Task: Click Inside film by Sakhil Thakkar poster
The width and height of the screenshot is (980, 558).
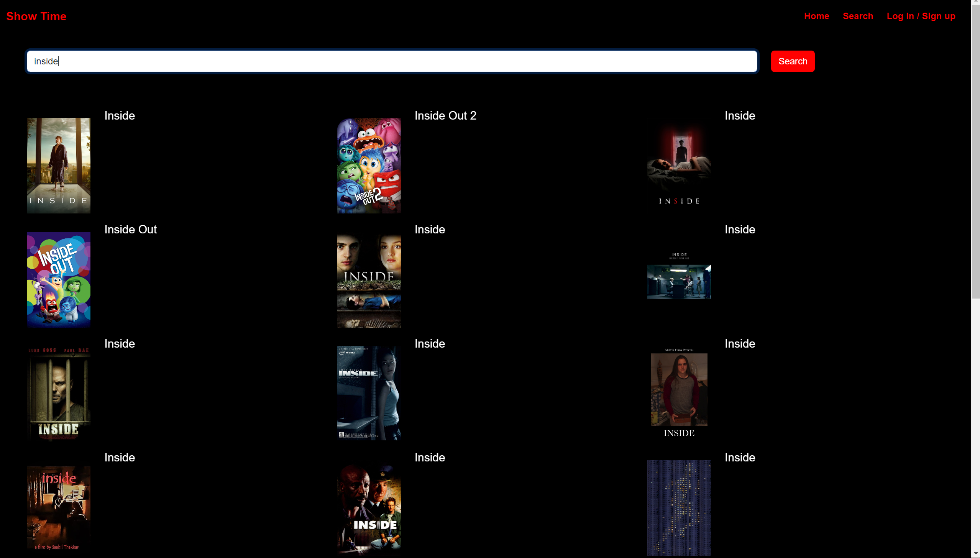Action: tap(59, 507)
